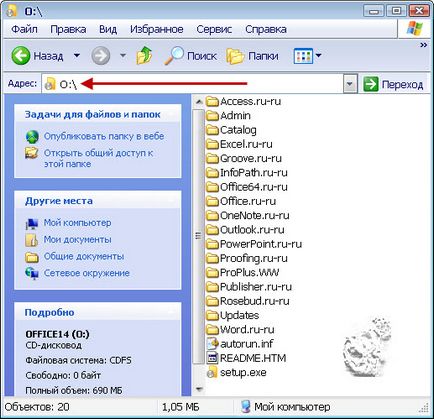Open Back history dropdown arrow
Image resolution: width=434 pixels, height=419 pixels.
(77, 55)
